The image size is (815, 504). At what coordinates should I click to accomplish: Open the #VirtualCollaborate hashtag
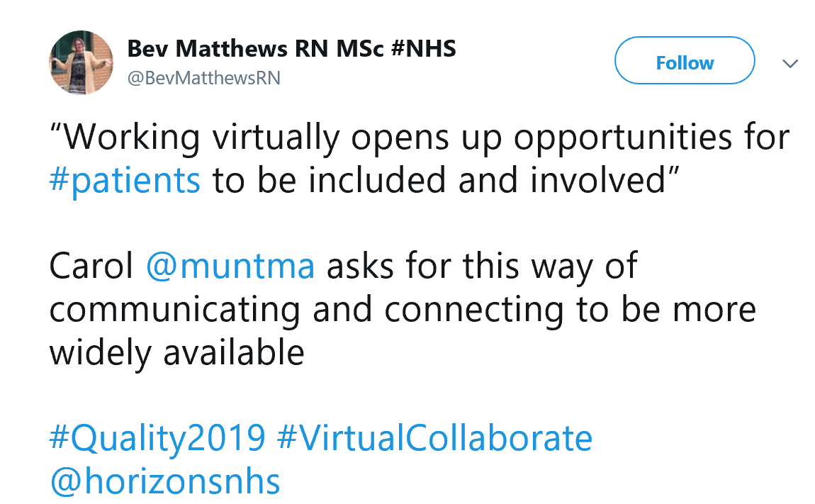434,438
